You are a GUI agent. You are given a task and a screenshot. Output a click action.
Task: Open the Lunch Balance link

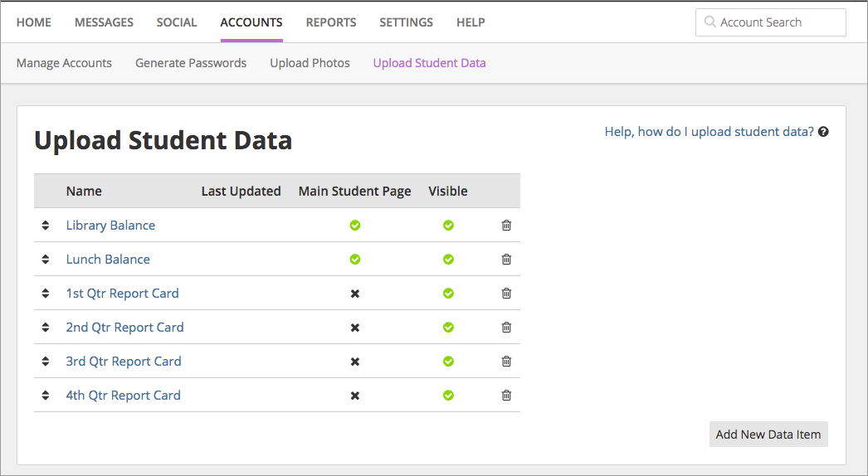coord(108,259)
